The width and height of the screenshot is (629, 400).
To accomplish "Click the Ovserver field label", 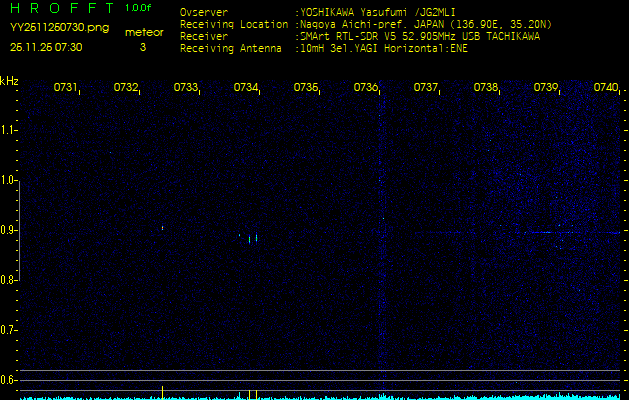I will (204, 12).
